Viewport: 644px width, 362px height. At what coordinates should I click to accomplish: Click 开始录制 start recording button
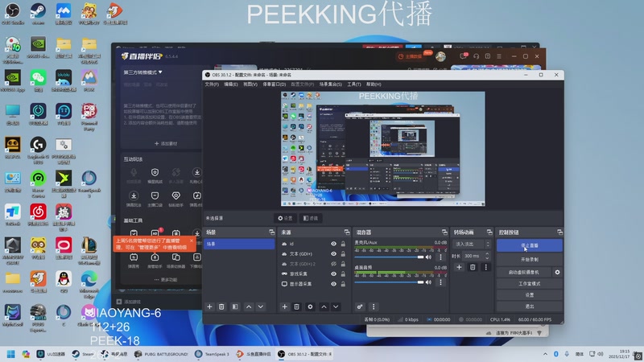(x=530, y=259)
